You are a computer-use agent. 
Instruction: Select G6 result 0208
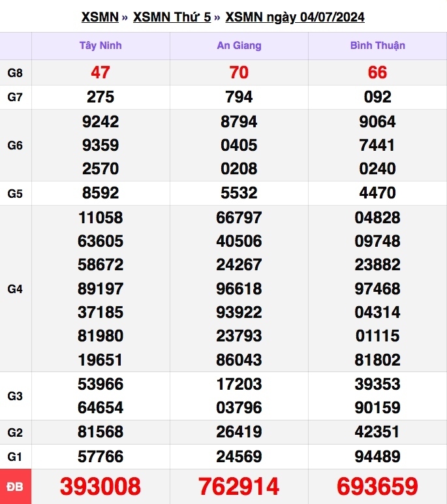239,168
